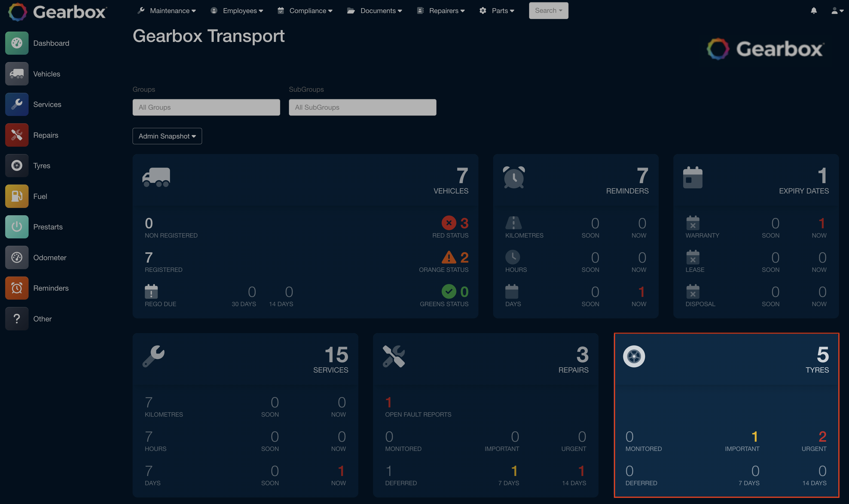Click the Hours clock icon in Reminders
Viewport: 849px width, 504px height.
513,257
